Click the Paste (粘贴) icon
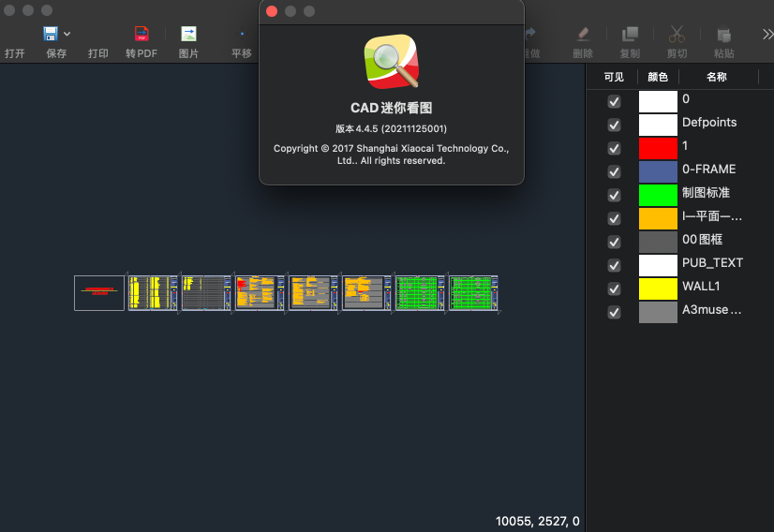774x532 pixels. 723,34
